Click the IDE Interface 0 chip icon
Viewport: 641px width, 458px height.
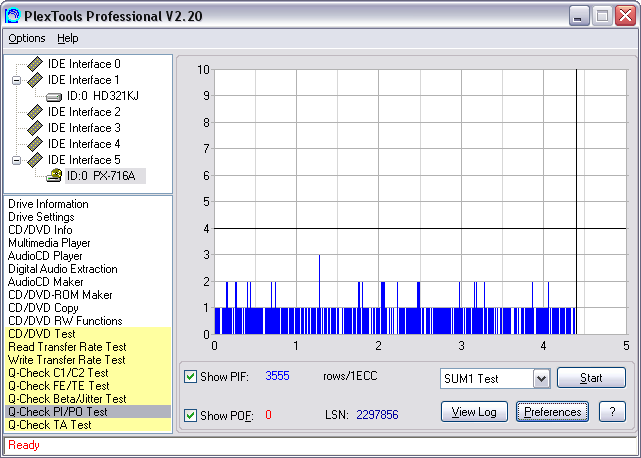click(35, 64)
